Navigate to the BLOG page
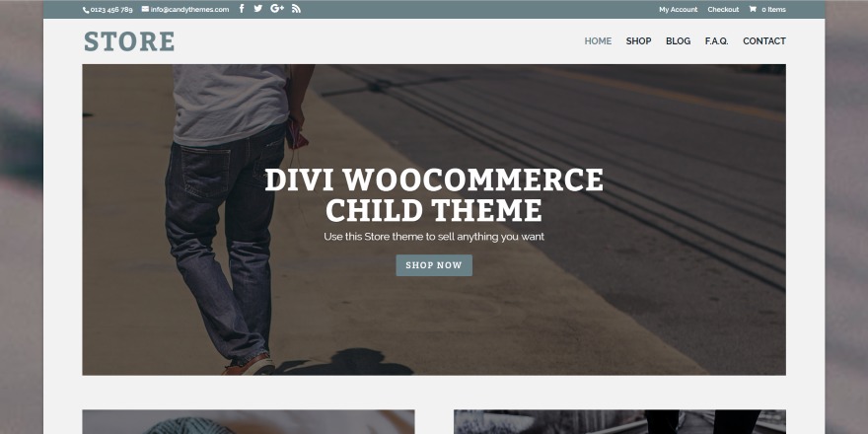 point(679,41)
